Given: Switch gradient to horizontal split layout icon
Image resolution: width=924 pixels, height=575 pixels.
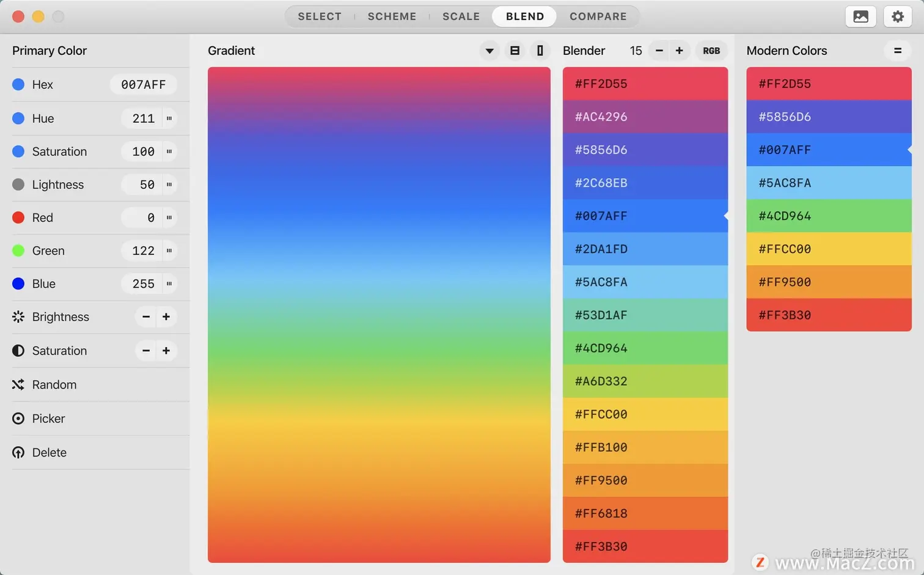Looking at the screenshot, I should [515, 51].
